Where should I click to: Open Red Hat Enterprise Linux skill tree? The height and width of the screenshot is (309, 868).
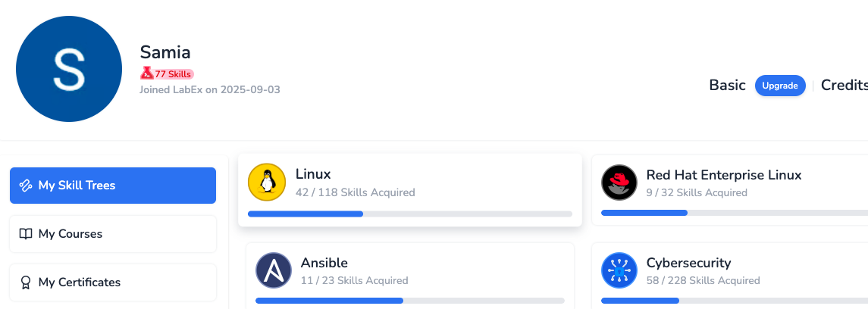coord(723,175)
